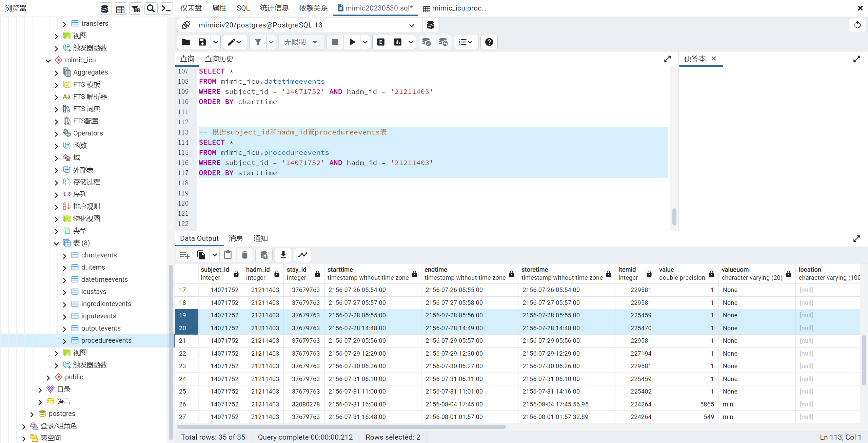
Task: Switch to the 统计信息 tab
Action: (274, 8)
